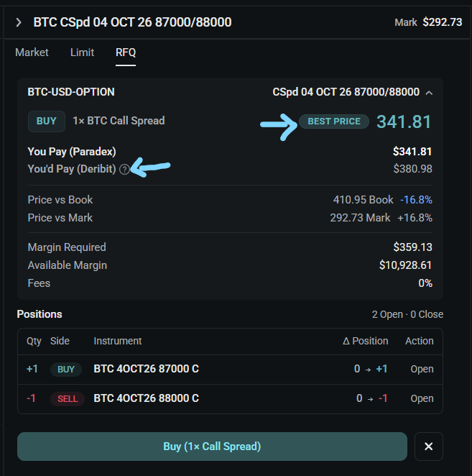472x476 pixels.
Task: Click the 341.81 best price value
Action: [404, 122]
